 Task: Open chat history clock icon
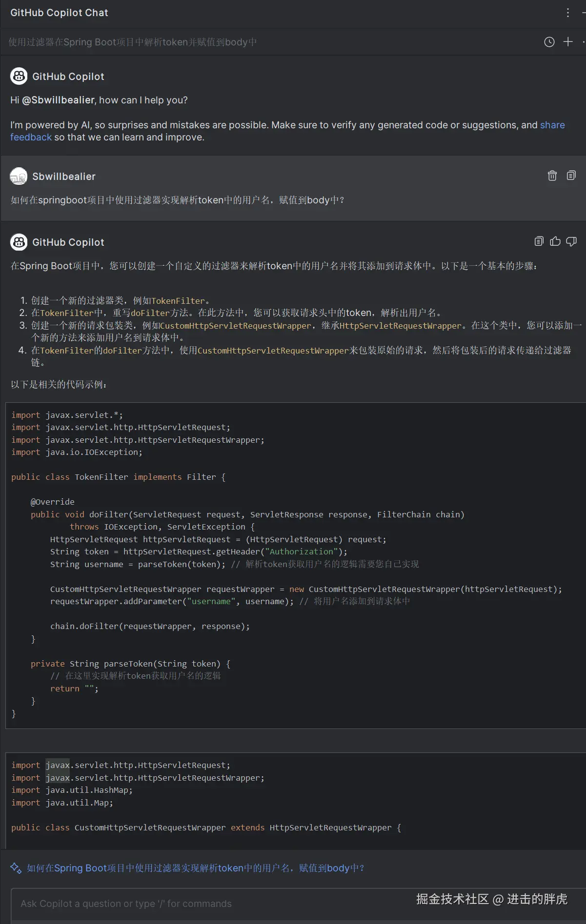point(549,42)
